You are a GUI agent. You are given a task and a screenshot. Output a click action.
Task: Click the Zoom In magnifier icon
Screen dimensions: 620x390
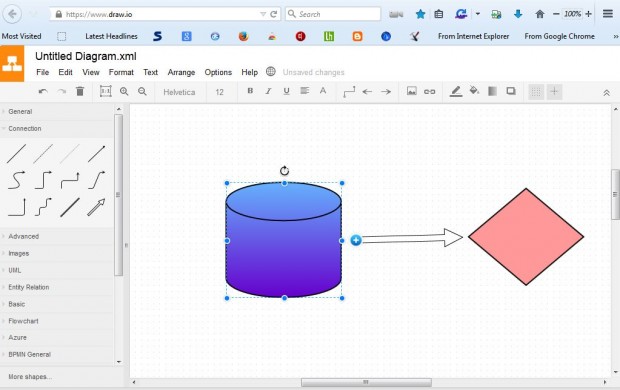[124, 92]
